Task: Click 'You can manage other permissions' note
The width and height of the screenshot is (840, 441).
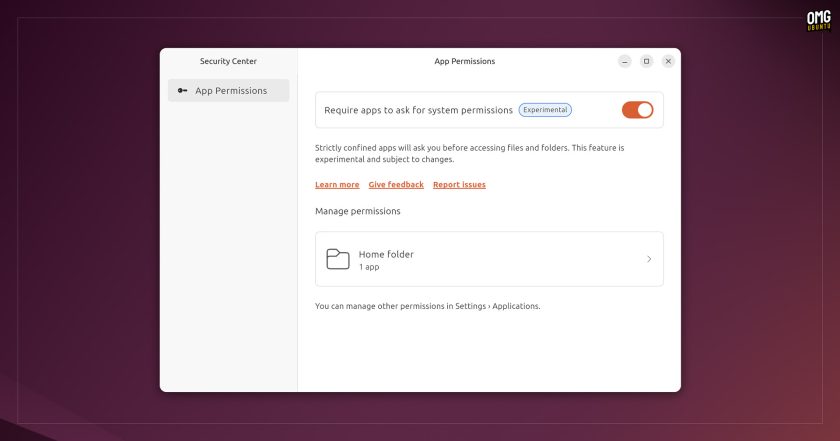Action: click(428, 306)
